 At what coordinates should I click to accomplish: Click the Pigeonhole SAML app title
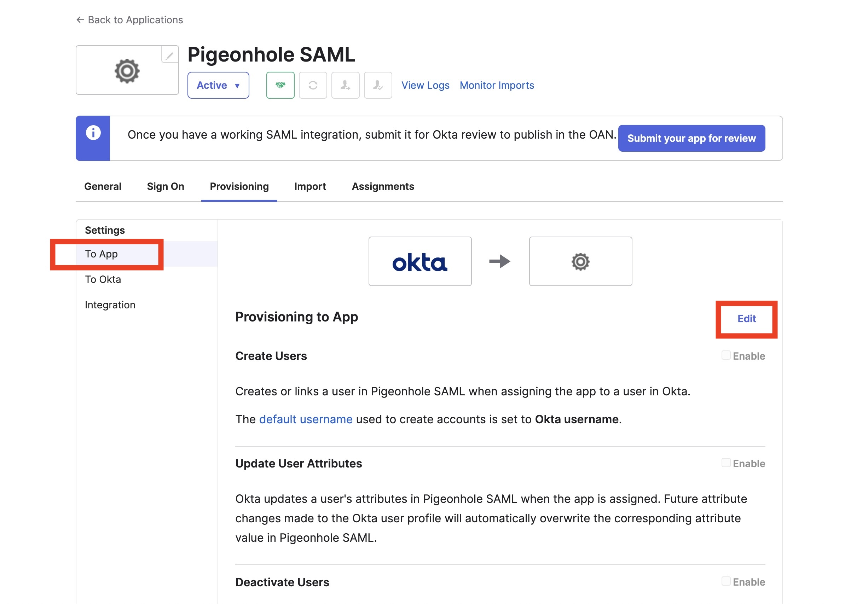[x=271, y=54]
